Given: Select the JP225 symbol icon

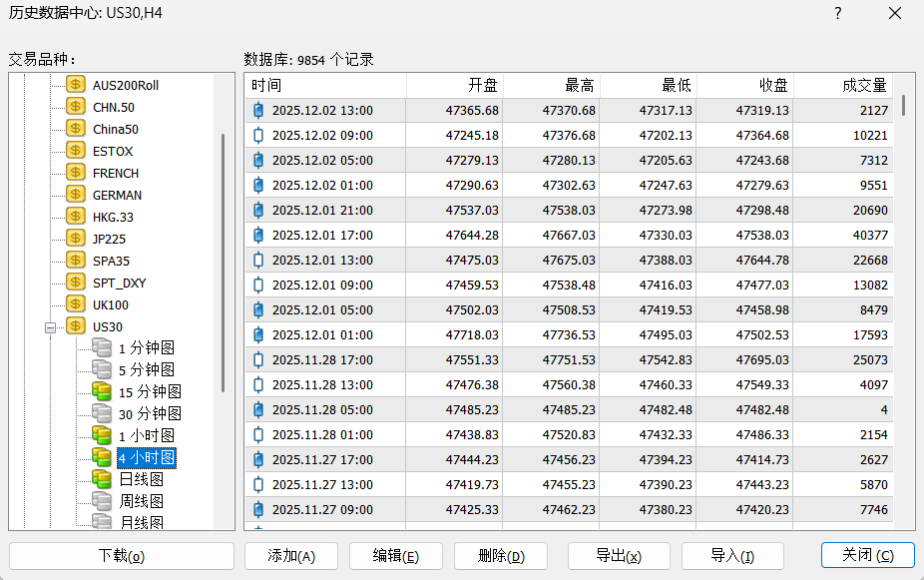Looking at the screenshot, I should click(x=75, y=239).
